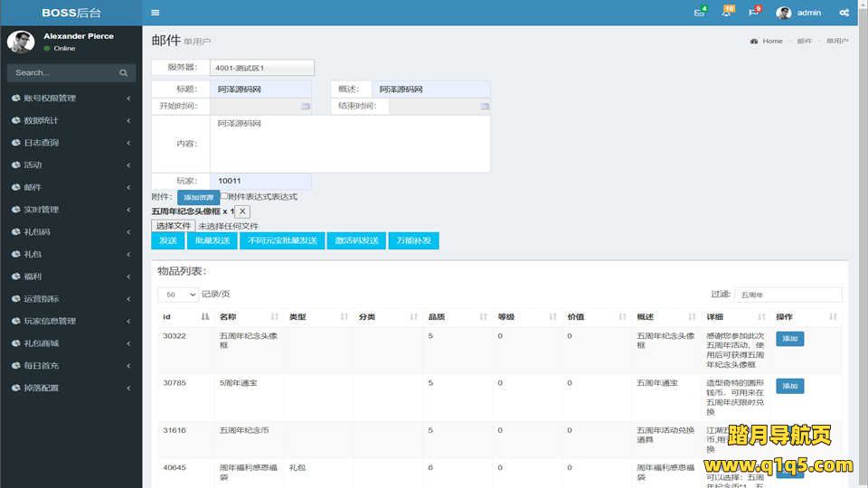Toggle the sidebar hamburger menu icon
The width and height of the screenshot is (868, 488).
pyautogui.click(x=156, y=13)
